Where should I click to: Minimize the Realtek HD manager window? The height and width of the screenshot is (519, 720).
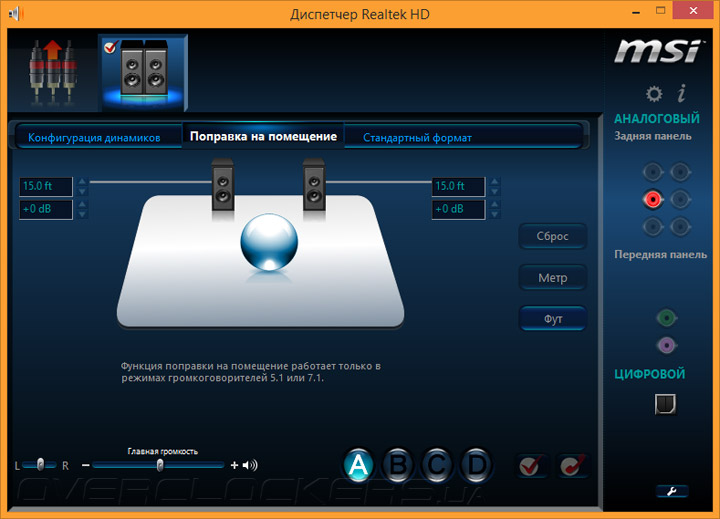(x=636, y=13)
